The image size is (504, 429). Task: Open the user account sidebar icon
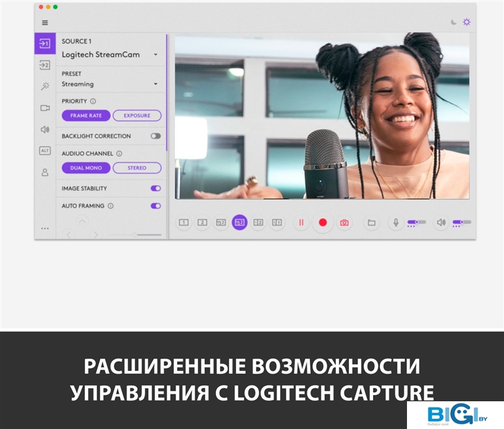(x=45, y=172)
